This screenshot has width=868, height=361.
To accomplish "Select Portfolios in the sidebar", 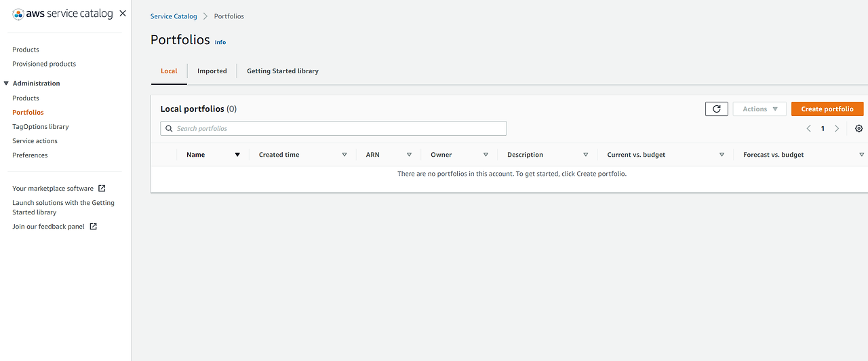I will [28, 113].
